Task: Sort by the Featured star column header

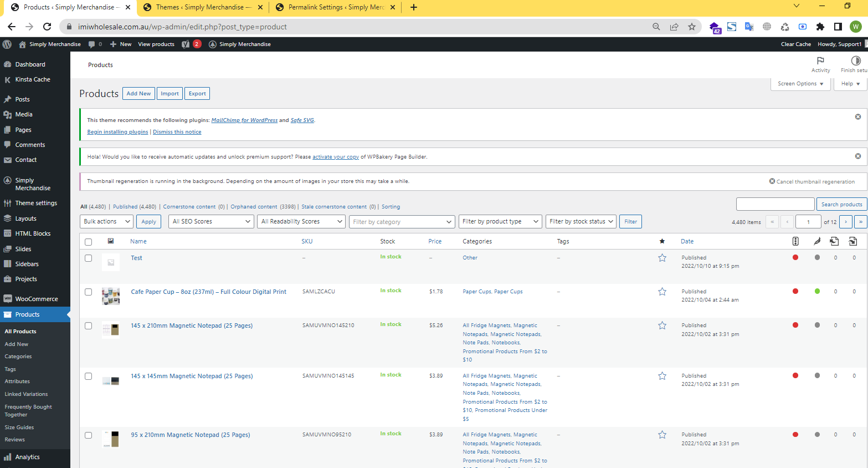Action: click(662, 241)
